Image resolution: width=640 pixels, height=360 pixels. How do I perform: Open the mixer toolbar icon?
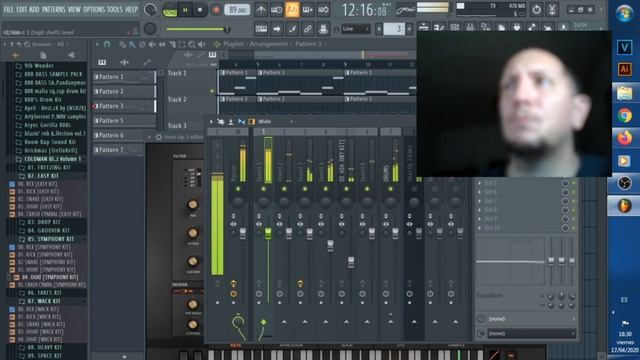click(x=470, y=27)
